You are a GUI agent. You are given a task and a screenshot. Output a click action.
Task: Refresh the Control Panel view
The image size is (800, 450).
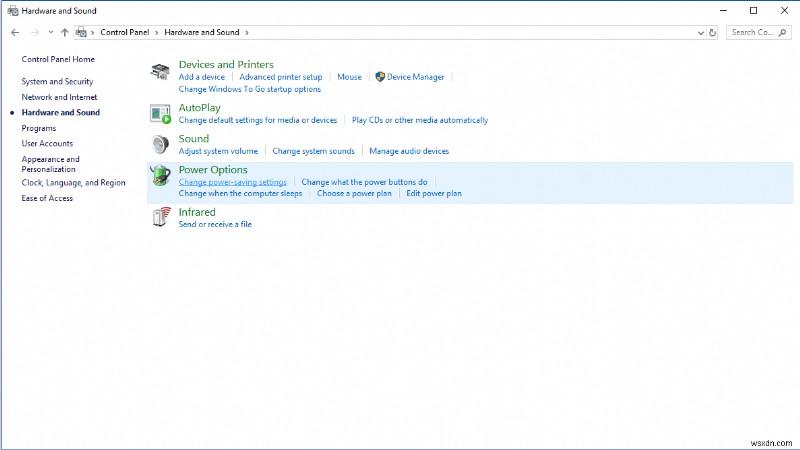click(712, 33)
